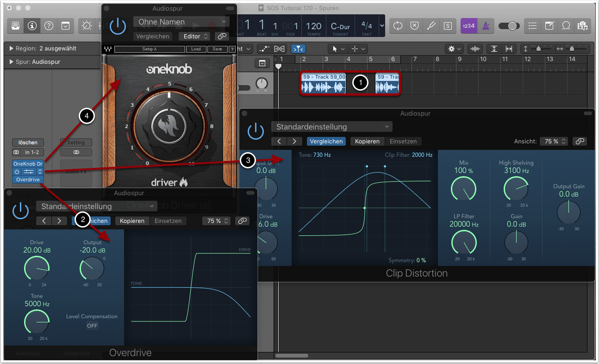Click Kopieren in the Overdrive window

point(132,221)
